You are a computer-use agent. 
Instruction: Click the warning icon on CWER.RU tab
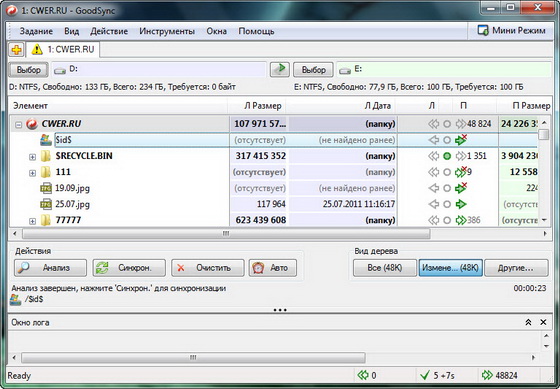[37, 50]
